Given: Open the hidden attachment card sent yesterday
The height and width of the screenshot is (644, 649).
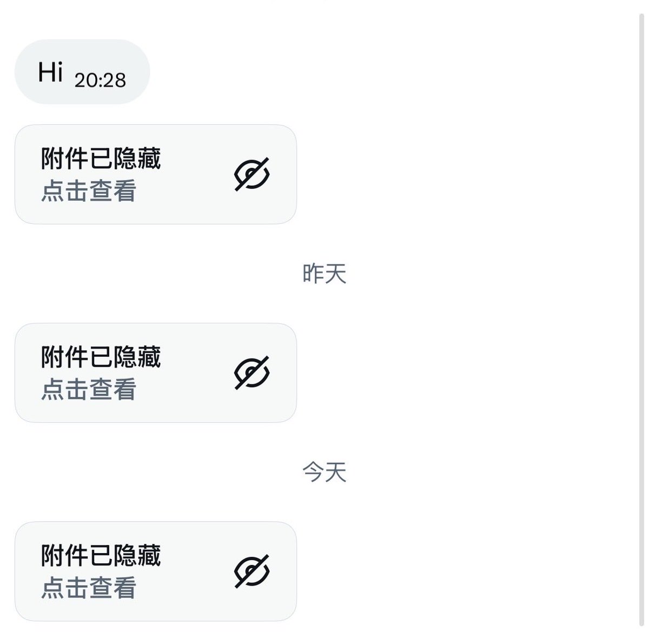Looking at the screenshot, I should click(156, 373).
